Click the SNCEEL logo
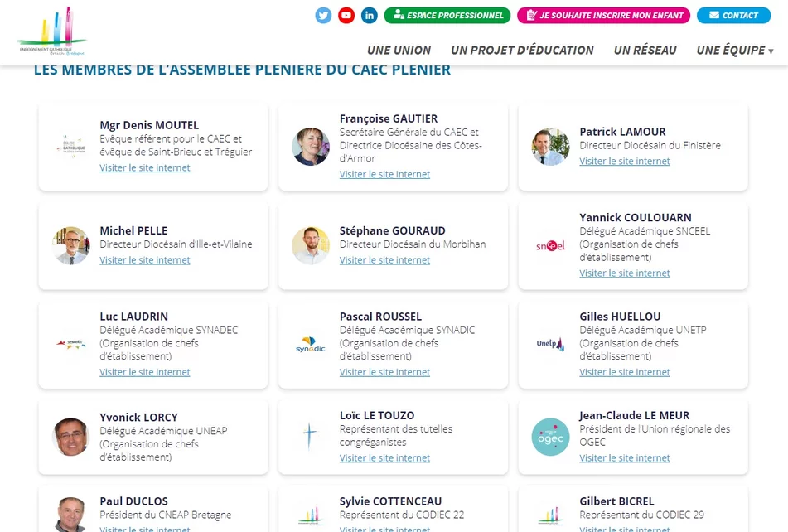The width and height of the screenshot is (788, 532). (550, 245)
